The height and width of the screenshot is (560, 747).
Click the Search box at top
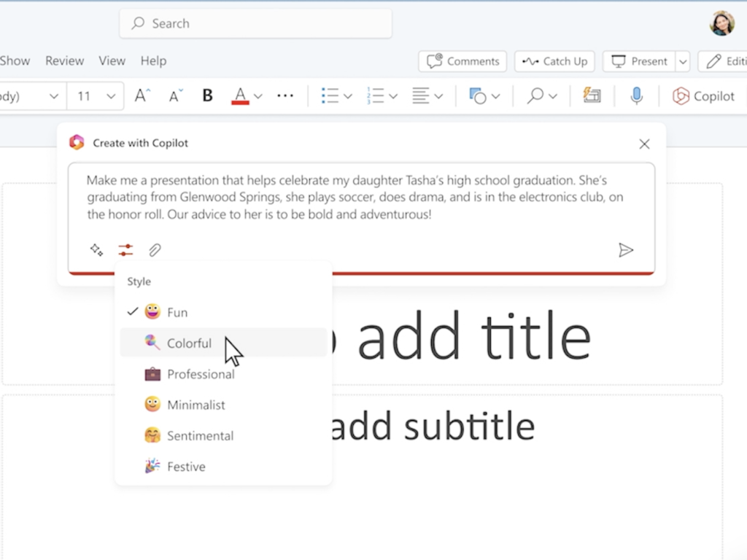click(x=255, y=23)
